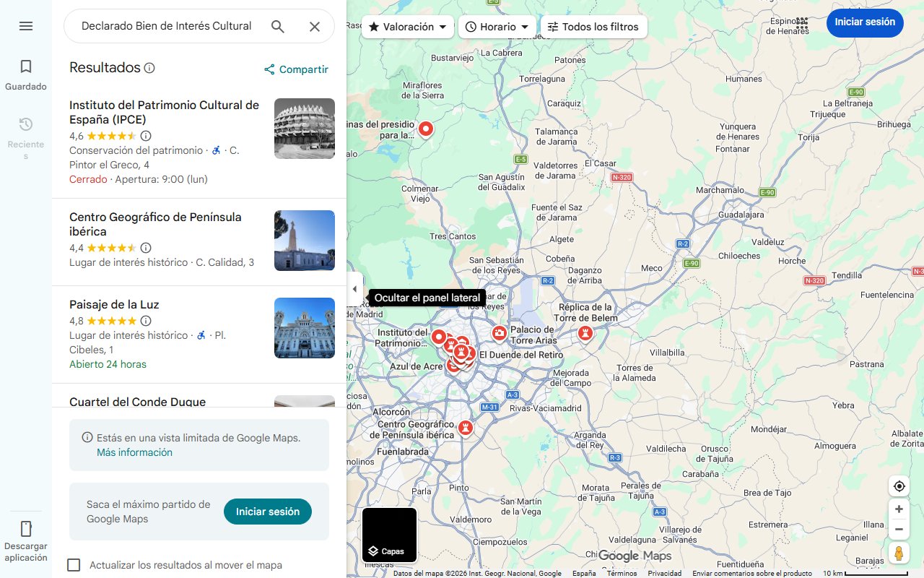
Task: Click the search magnifier icon
Action: (x=277, y=26)
